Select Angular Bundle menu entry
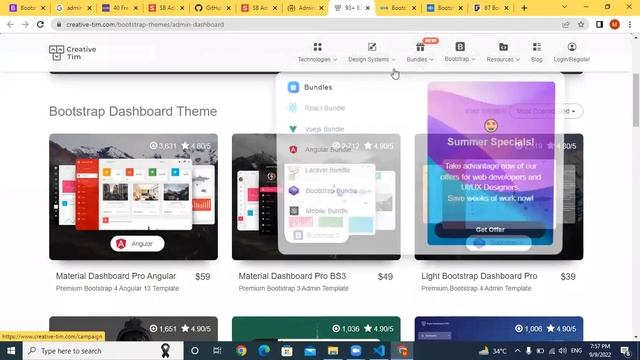This screenshot has width=640, height=360. (x=320, y=149)
